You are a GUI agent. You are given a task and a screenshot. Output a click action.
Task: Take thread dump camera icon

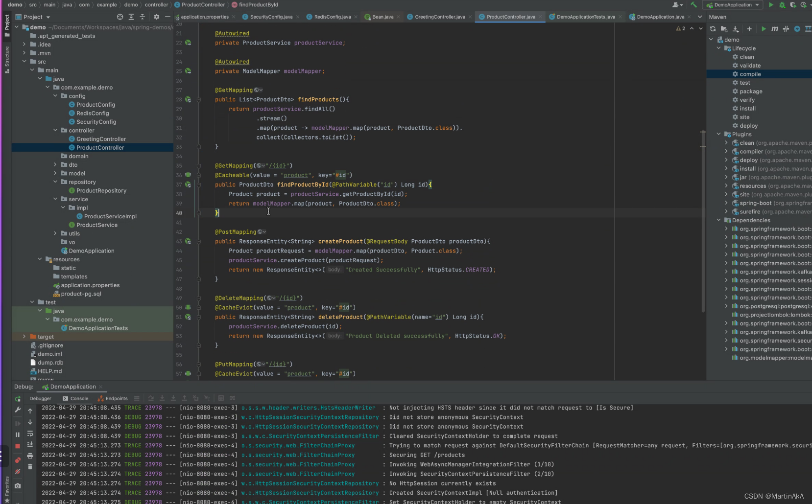tap(18, 486)
